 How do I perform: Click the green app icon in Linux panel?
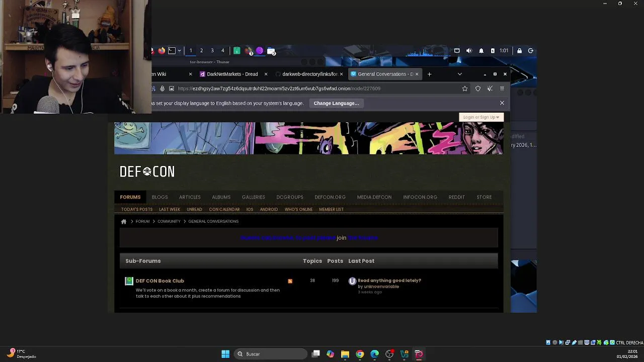click(x=236, y=51)
